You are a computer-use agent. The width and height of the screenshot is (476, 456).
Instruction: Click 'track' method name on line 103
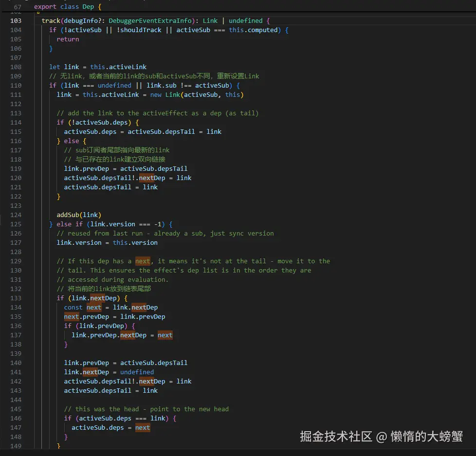click(51, 20)
